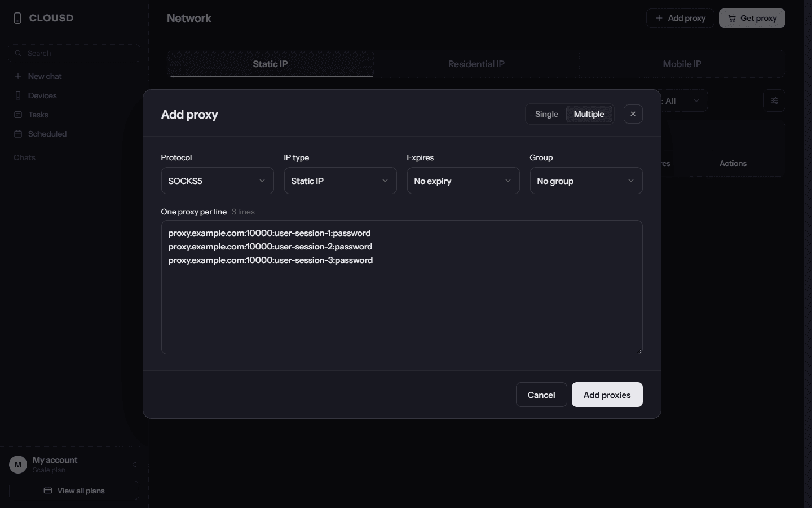Switch to the Residential IP tab
Screen dimensions: 812x508
click(476, 64)
